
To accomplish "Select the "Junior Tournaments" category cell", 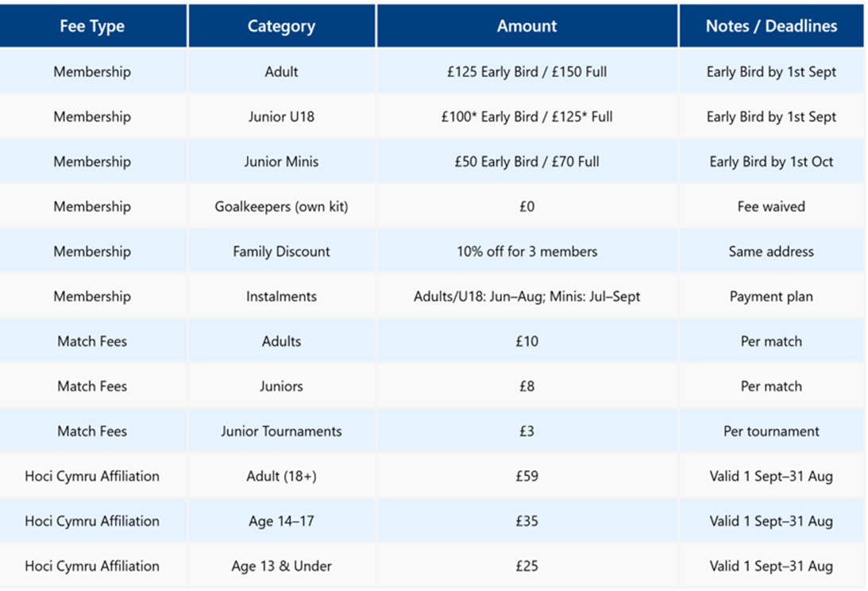I will pyautogui.click(x=281, y=431).
